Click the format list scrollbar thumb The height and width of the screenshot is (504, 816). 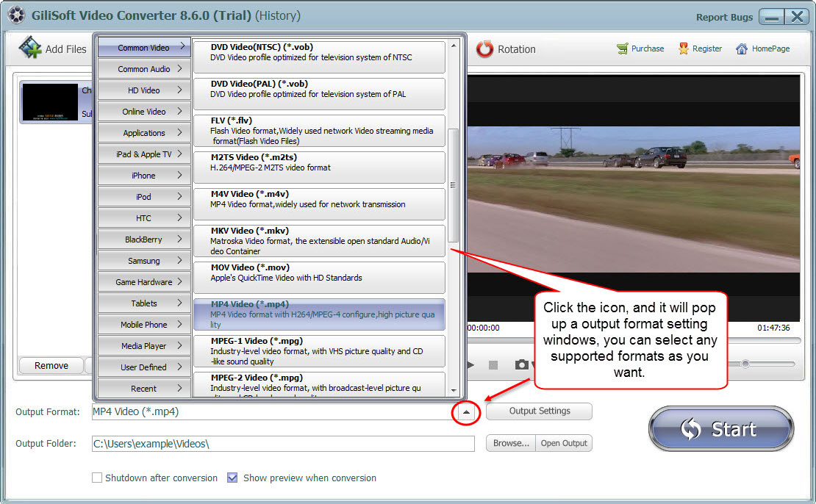pyautogui.click(x=453, y=185)
